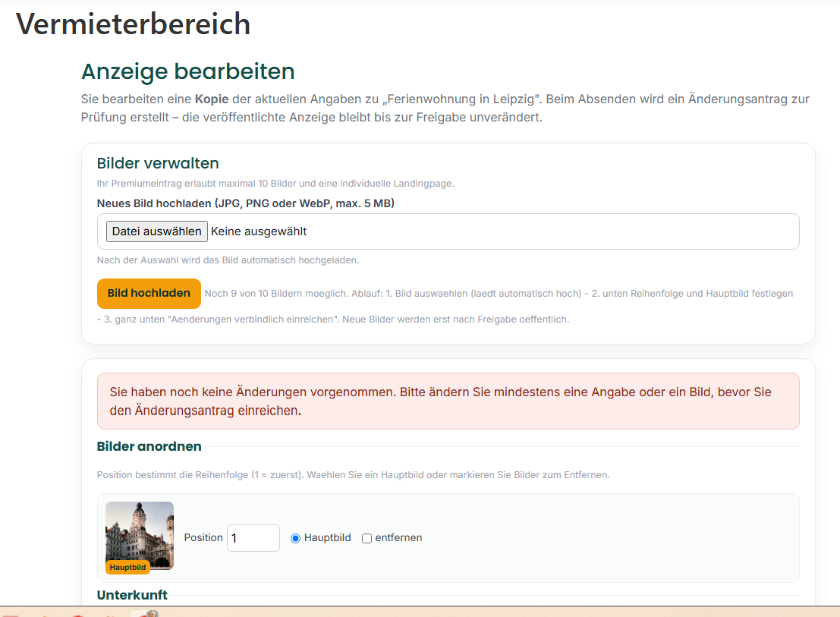Click the 'Datei auswählen' file chooser button
Image resolution: width=840 pixels, height=617 pixels.
(x=156, y=231)
